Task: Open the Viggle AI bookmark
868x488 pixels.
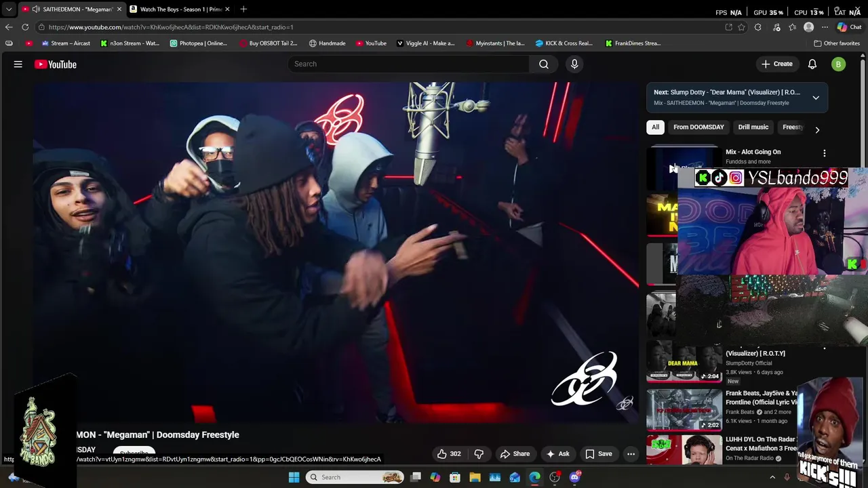Action: coord(425,43)
